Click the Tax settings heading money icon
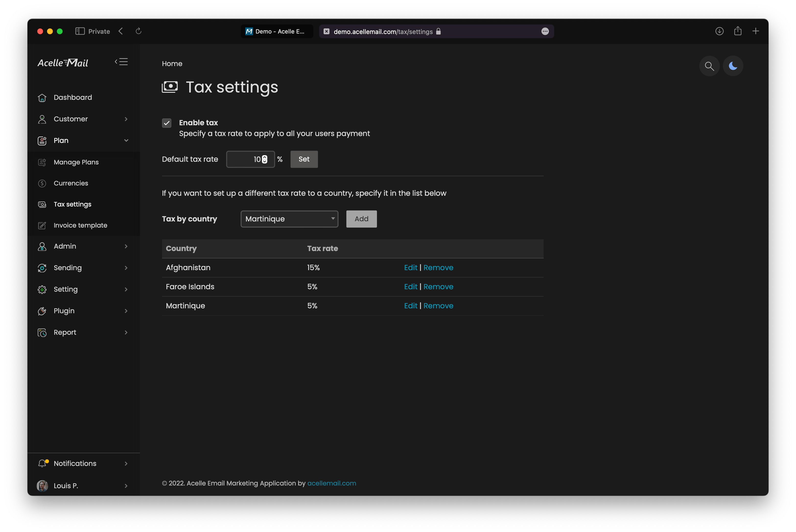796x532 pixels. [x=170, y=87]
